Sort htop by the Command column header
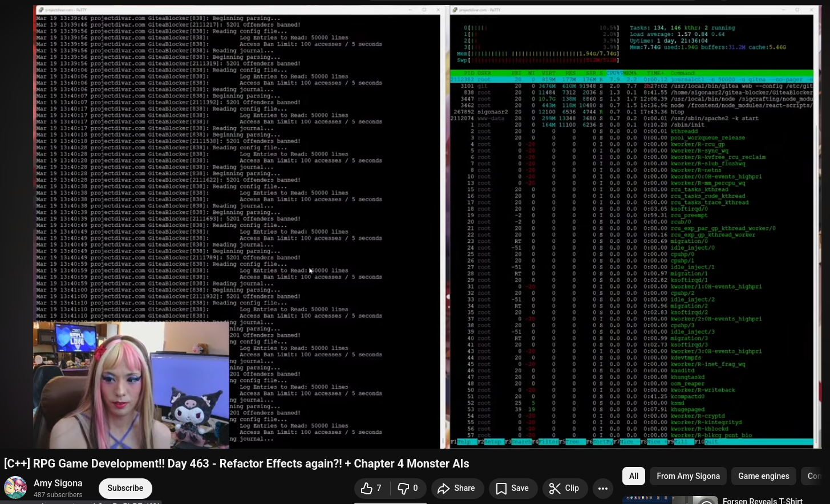The width and height of the screenshot is (830, 504). (683, 73)
